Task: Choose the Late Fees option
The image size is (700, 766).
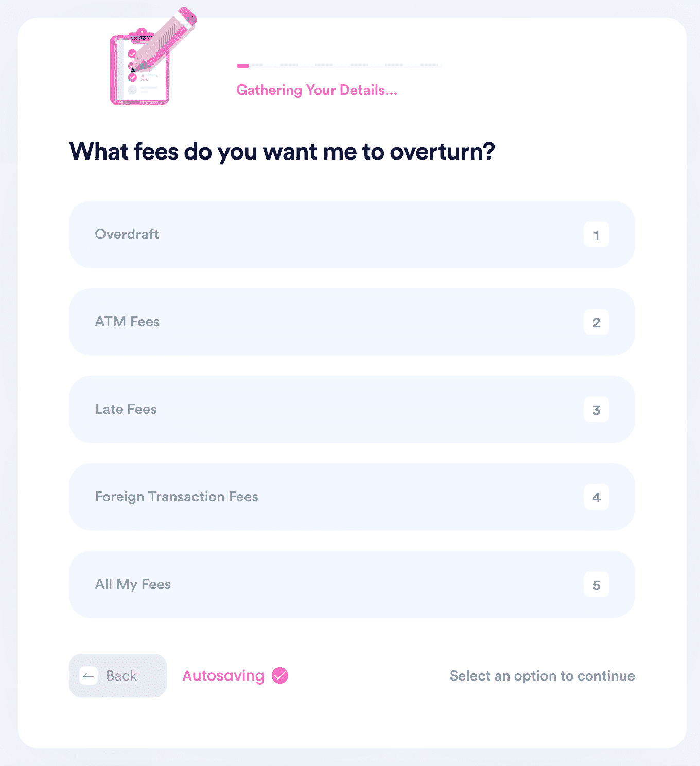Action: coord(352,410)
